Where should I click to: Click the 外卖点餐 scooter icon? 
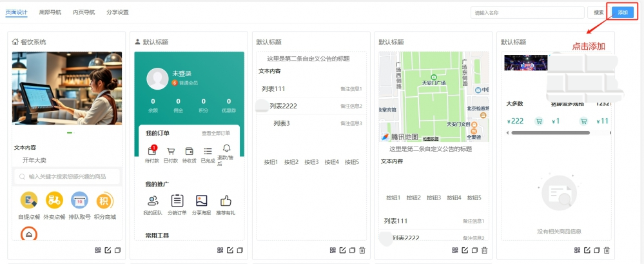[54, 200]
